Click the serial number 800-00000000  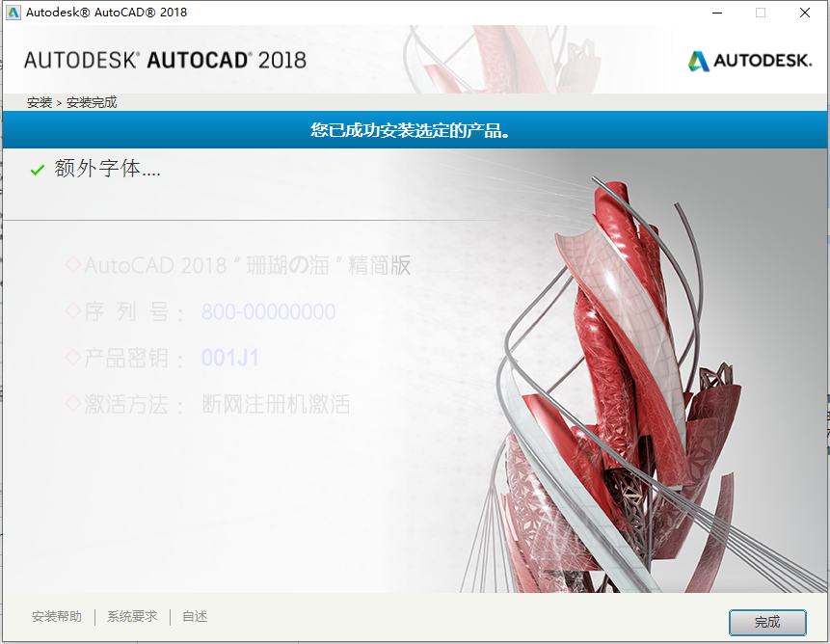pos(268,311)
